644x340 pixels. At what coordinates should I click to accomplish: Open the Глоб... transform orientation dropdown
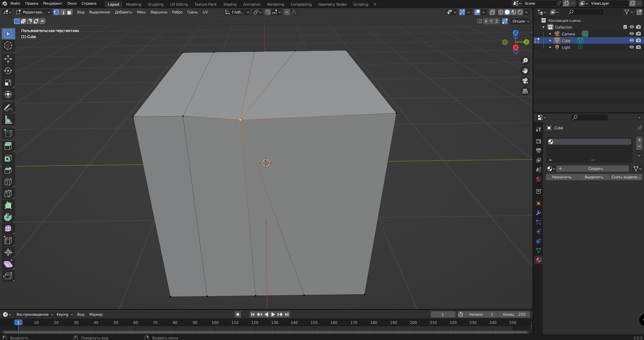237,12
